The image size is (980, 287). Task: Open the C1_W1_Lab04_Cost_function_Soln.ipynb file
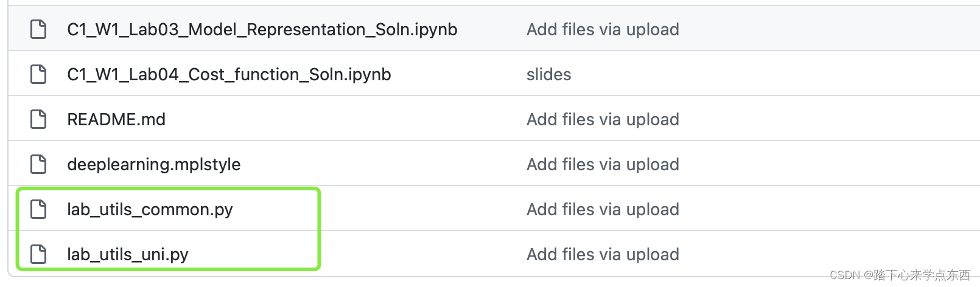[229, 74]
